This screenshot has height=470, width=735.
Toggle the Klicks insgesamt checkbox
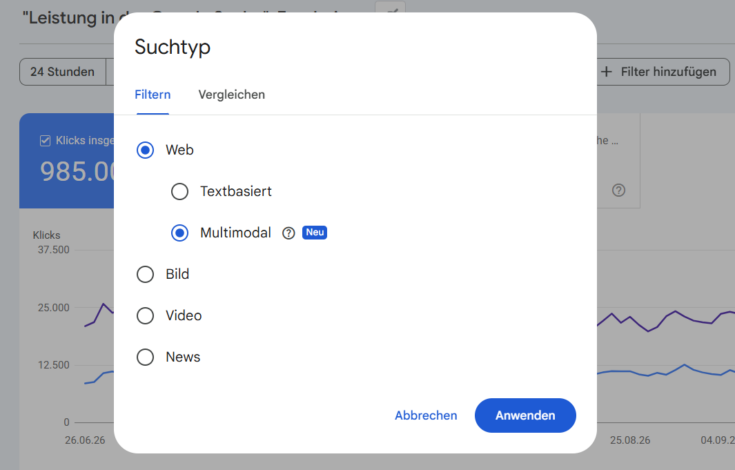(x=45, y=141)
